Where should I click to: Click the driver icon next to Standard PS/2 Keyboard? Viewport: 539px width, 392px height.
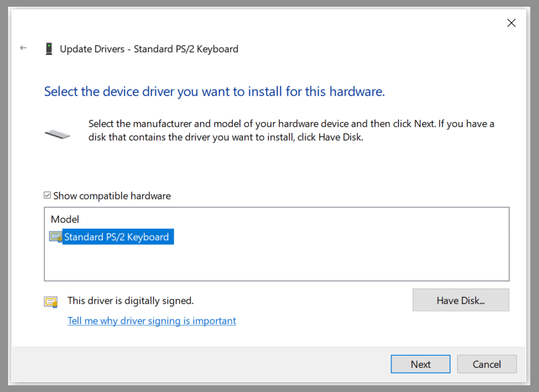(56, 237)
